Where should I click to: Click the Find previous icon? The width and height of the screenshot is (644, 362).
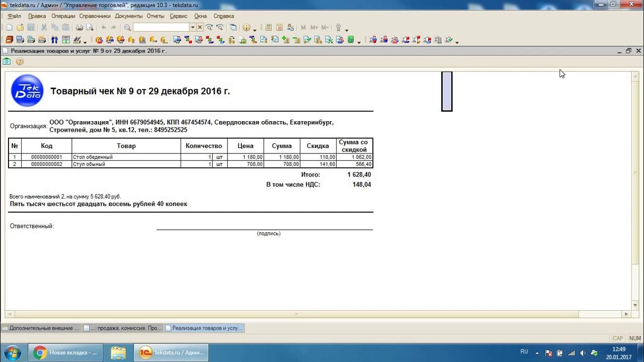pos(220,28)
